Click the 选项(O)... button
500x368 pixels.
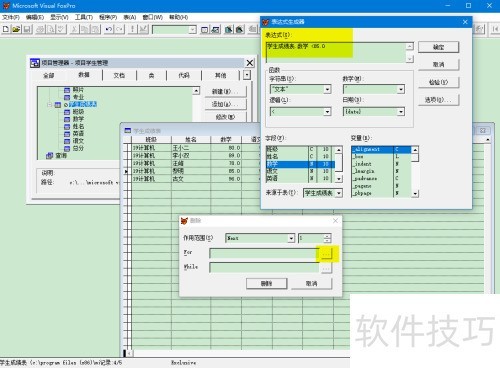[x=439, y=100]
